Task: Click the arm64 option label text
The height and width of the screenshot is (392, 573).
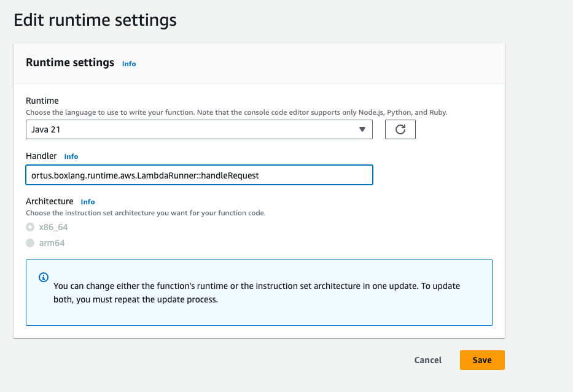Action: coord(52,243)
